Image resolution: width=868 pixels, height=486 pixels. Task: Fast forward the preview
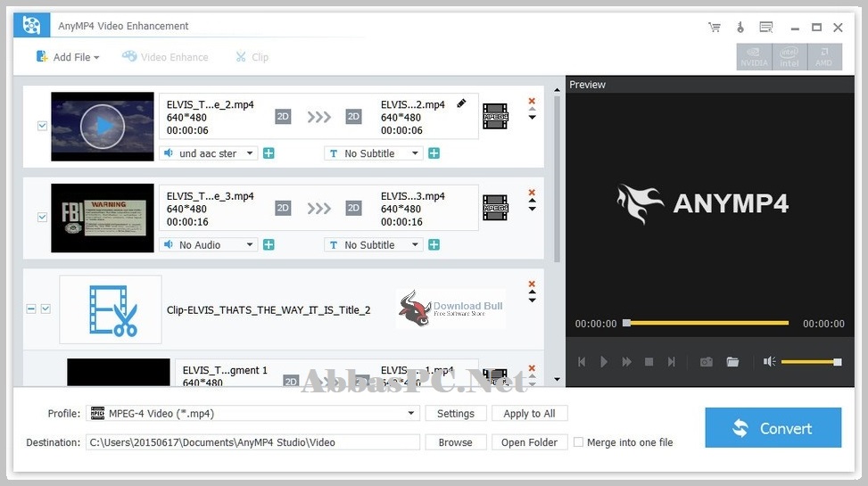click(626, 362)
